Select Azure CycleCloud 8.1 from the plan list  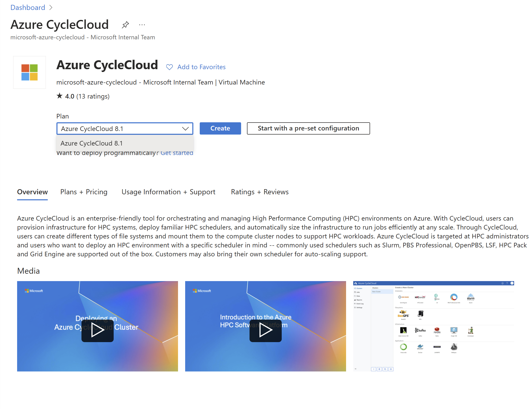pos(125,143)
